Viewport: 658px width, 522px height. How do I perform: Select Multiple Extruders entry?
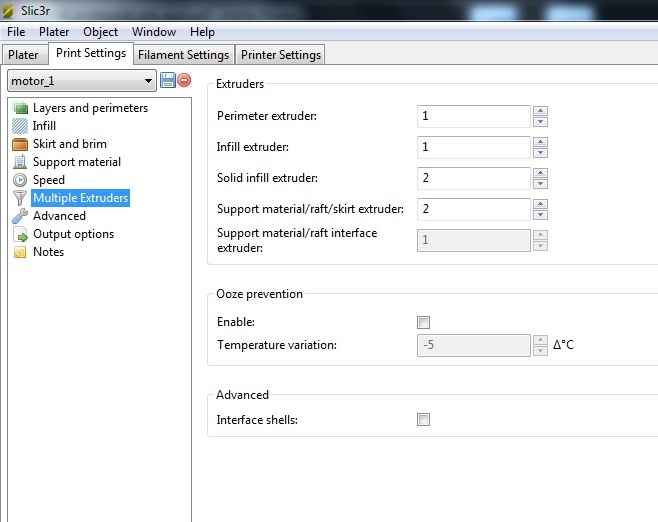click(81, 198)
